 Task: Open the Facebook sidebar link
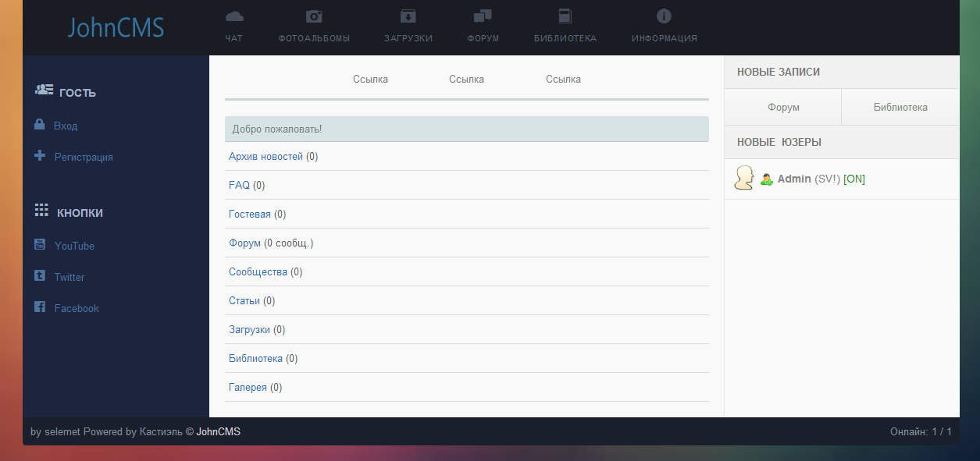tap(77, 308)
